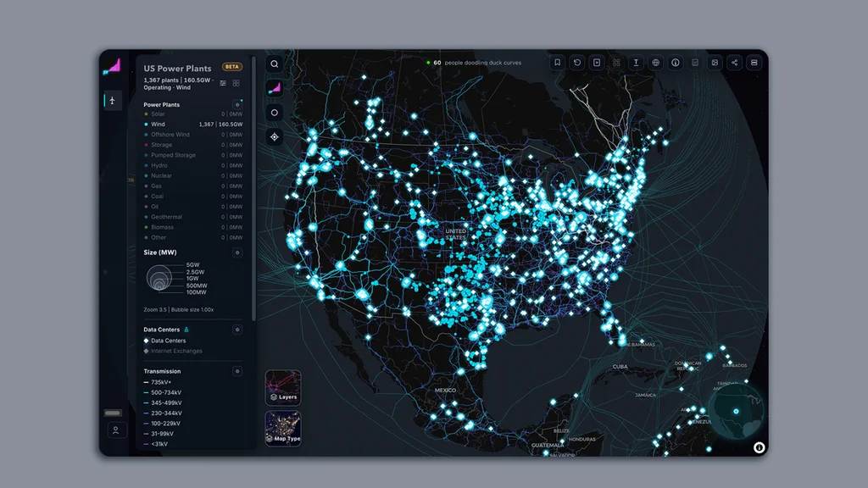Image resolution: width=868 pixels, height=488 pixels.
Task: Click the 'Zoom 3.5 | Bubble size 1.00x' text
Action: (x=179, y=310)
